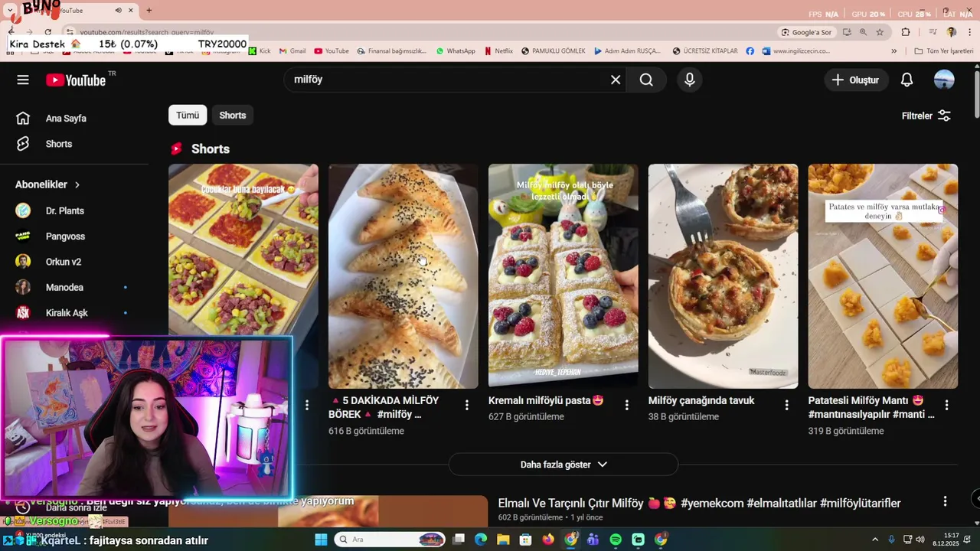
Task: Open the Gmail bookmark
Action: click(292, 51)
